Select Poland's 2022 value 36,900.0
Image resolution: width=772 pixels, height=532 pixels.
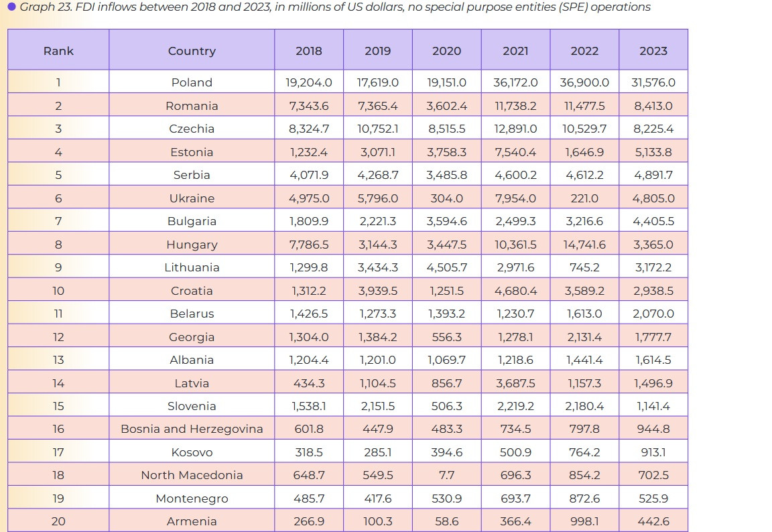(584, 82)
